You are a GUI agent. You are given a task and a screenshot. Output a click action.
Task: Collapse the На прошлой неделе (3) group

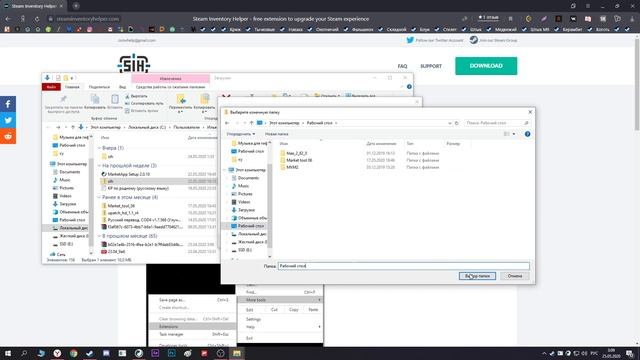point(99,166)
